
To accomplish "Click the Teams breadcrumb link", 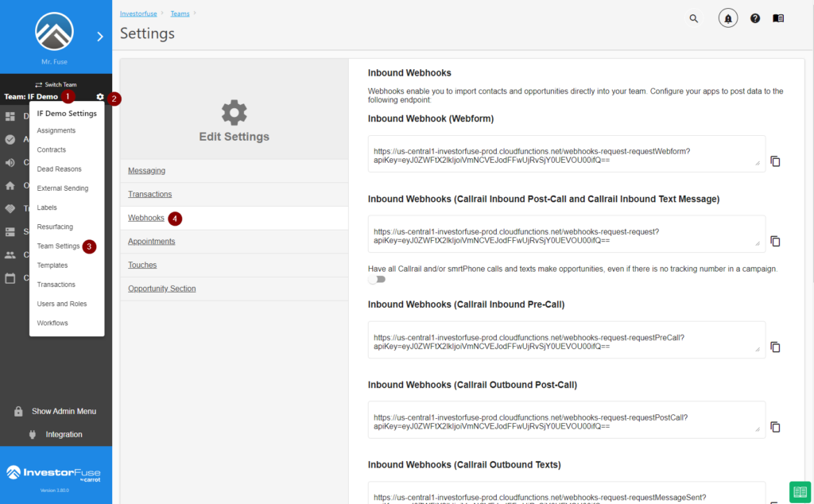I will coord(180,14).
